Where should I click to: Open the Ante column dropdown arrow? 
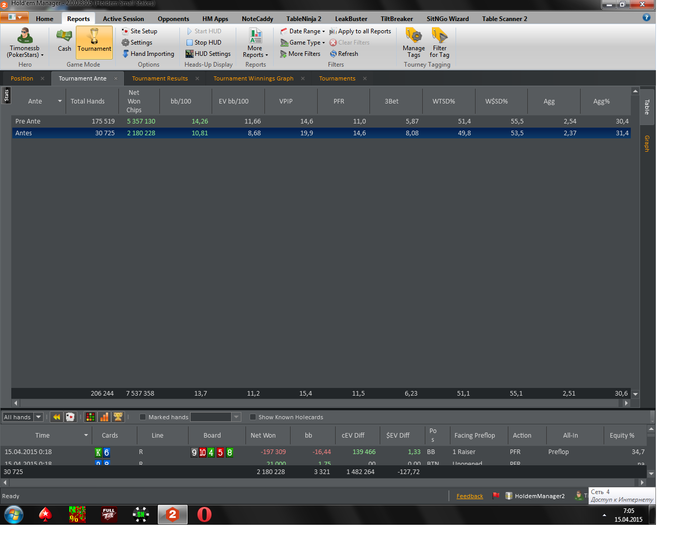[x=60, y=101]
